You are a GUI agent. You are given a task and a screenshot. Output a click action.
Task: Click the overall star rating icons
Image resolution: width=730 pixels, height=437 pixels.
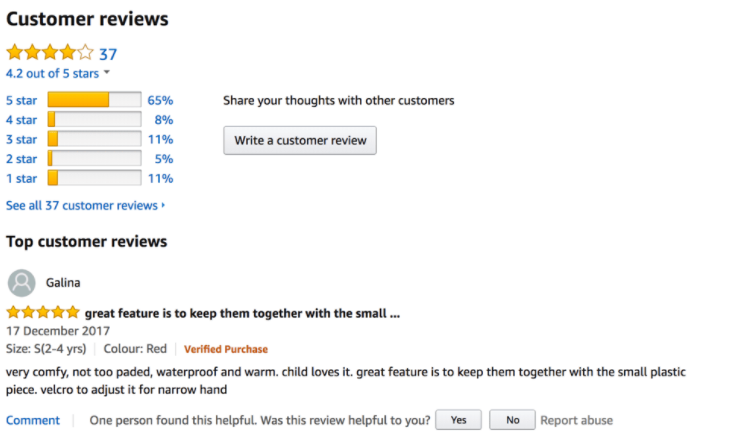(50, 53)
